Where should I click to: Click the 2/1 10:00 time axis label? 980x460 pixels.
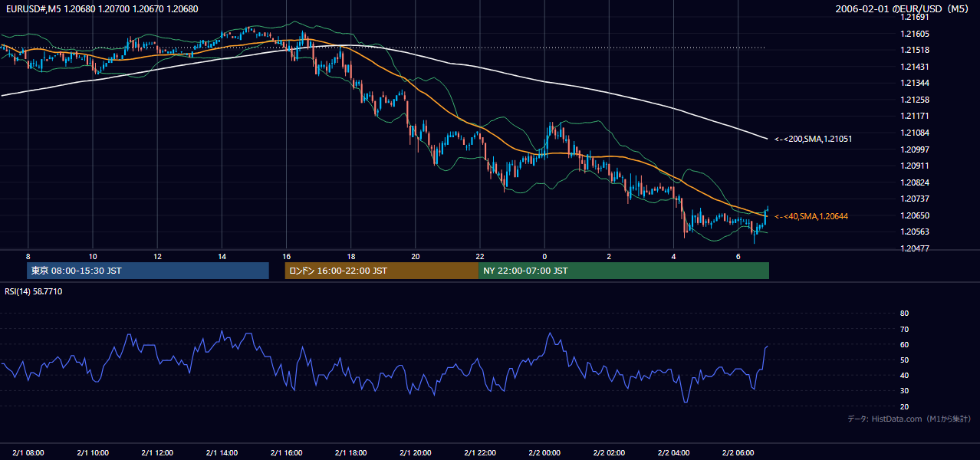[92, 452]
